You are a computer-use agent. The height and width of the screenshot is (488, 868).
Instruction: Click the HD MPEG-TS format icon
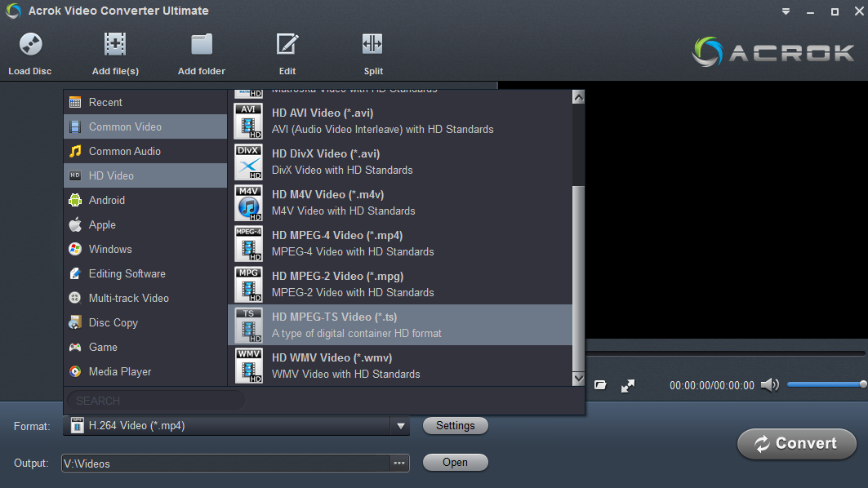(248, 326)
